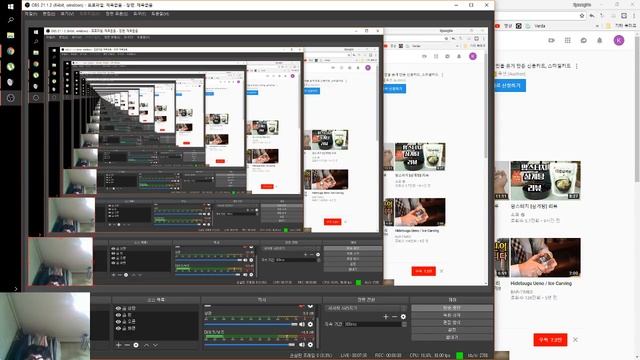Open the Windows Start menu
This screenshot has width=640, height=360.
pyautogui.click(x=11, y=6)
